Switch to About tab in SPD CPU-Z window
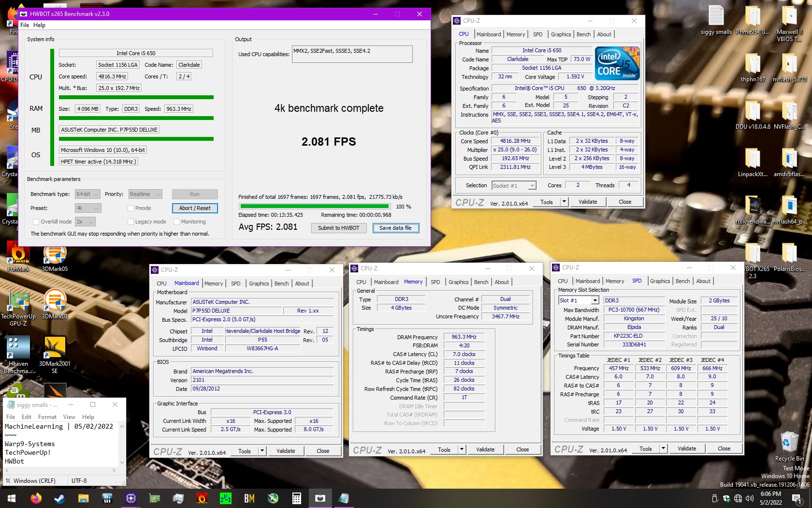The height and width of the screenshot is (508, 812). (x=703, y=281)
